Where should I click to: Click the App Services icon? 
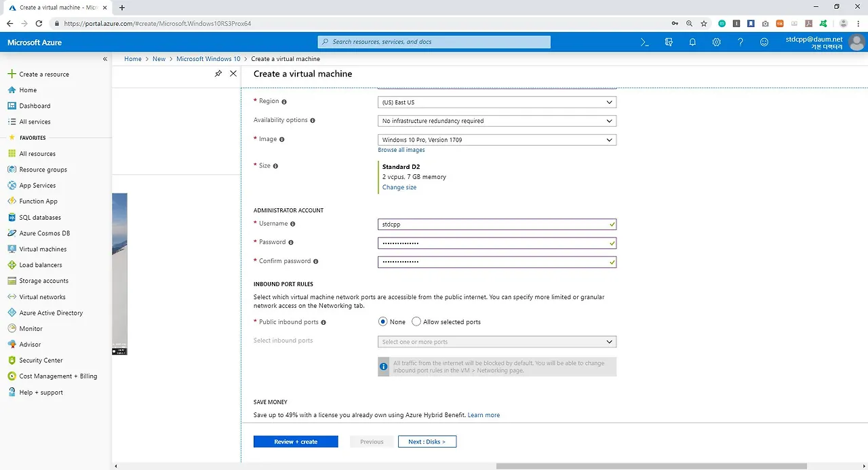coord(12,185)
